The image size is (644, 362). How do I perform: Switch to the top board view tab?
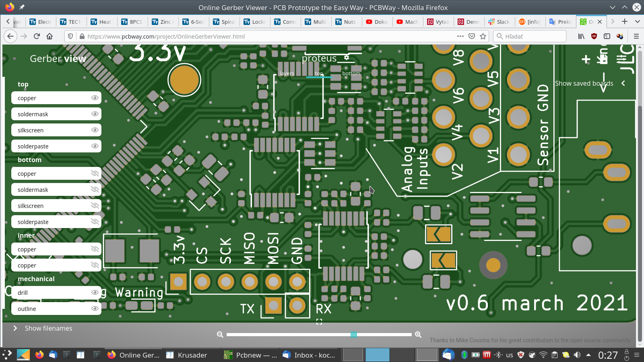point(319,73)
